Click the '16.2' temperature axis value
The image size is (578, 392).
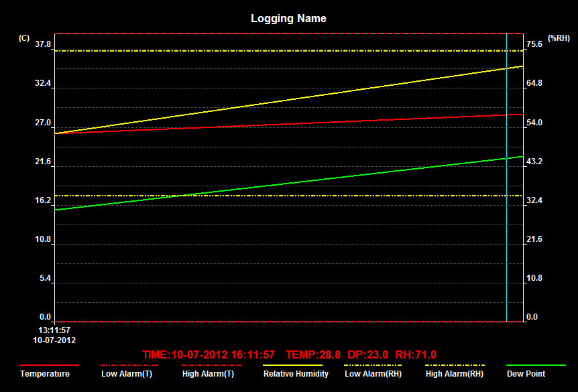[43, 200]
